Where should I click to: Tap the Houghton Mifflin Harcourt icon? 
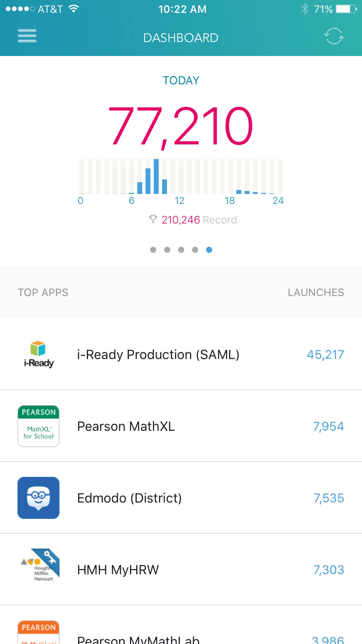point(40,565)
